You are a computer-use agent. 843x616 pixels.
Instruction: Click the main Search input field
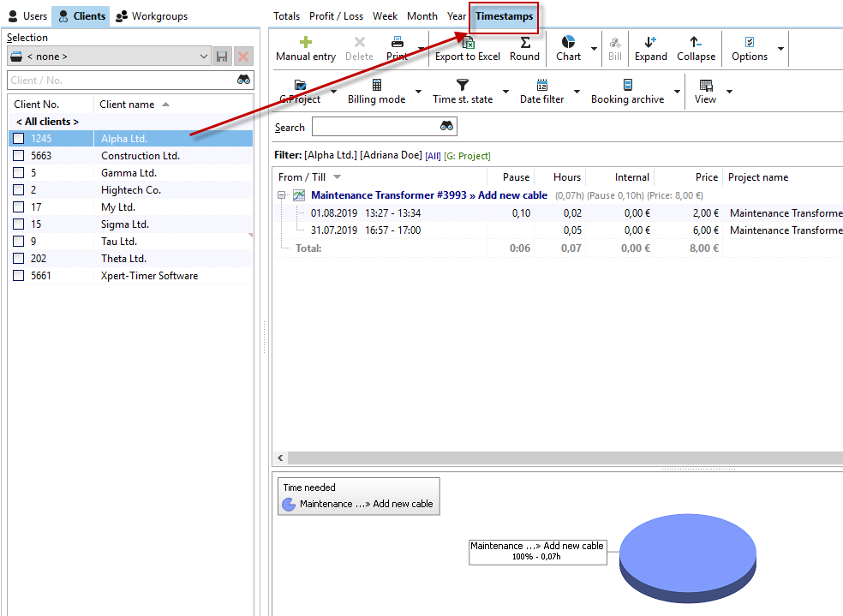pyautogui.click(x=375, y=127)
